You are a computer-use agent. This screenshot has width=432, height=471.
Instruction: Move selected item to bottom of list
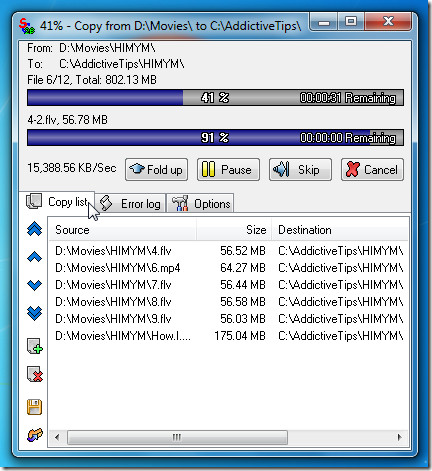(34, 313)
